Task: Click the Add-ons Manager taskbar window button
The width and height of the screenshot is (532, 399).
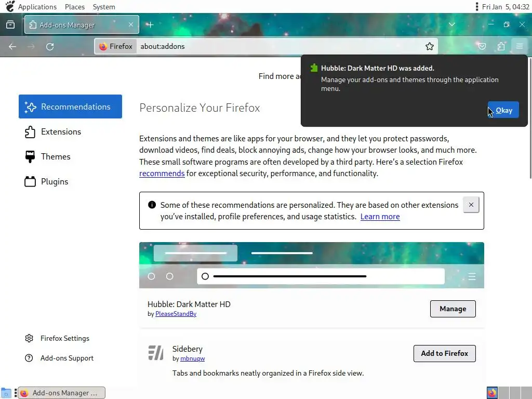Action: point(61,393)
